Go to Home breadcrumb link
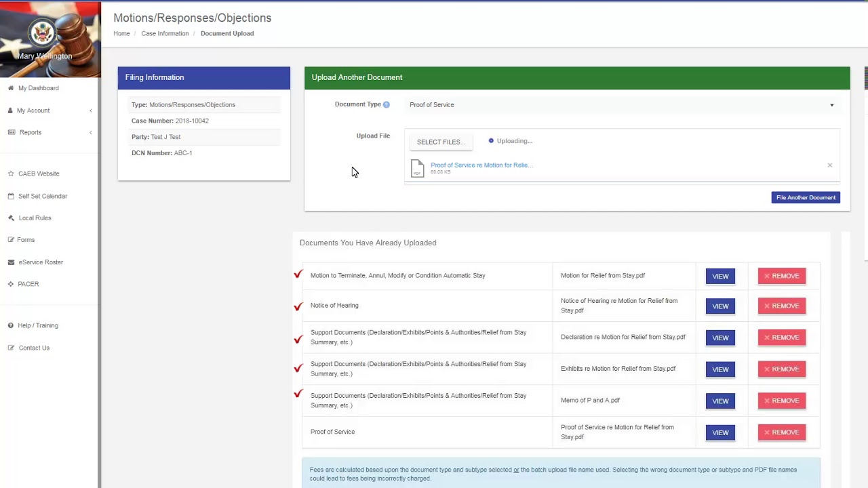Viewport: 868px width, 488px height. pos(121,33)
